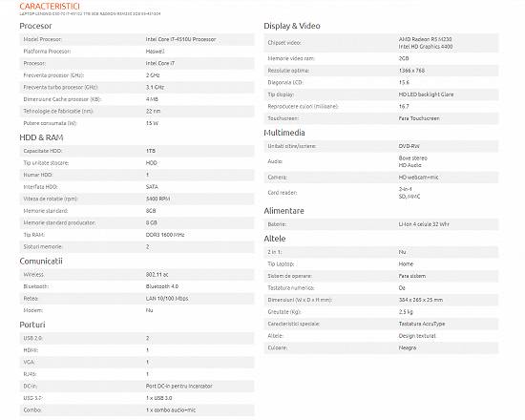
Task: Click the Tastatura AccuType value
Action: (x=422, y=324)
